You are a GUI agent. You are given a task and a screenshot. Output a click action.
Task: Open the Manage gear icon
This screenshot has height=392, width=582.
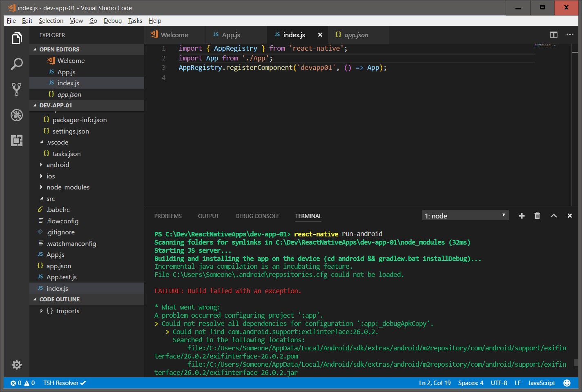[17, 365]
